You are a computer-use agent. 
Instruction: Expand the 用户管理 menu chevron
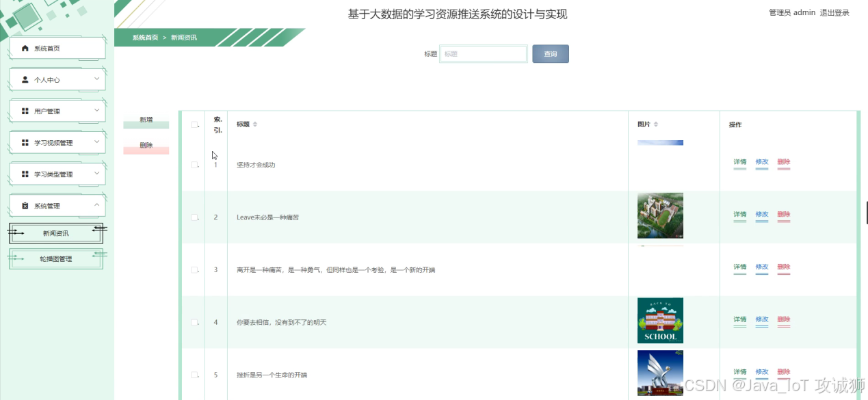[96, 110]
